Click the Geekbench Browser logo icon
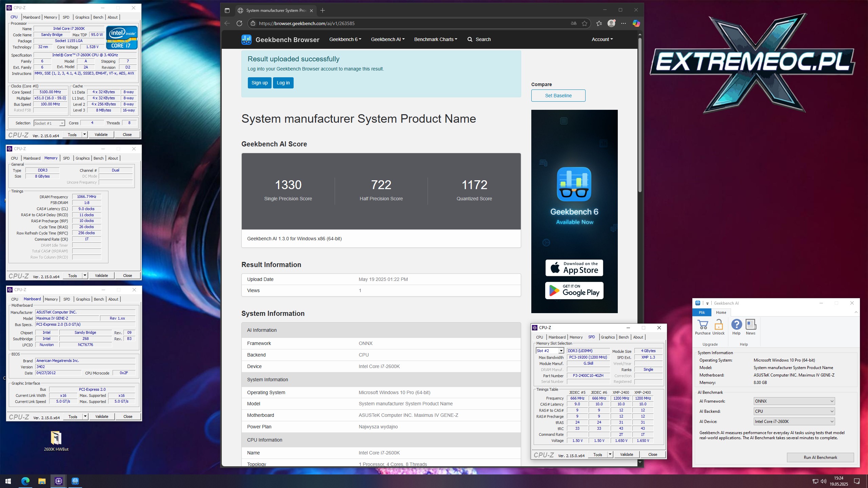Image resolution: width=868 pixels, height=488 pixels. 246,40
